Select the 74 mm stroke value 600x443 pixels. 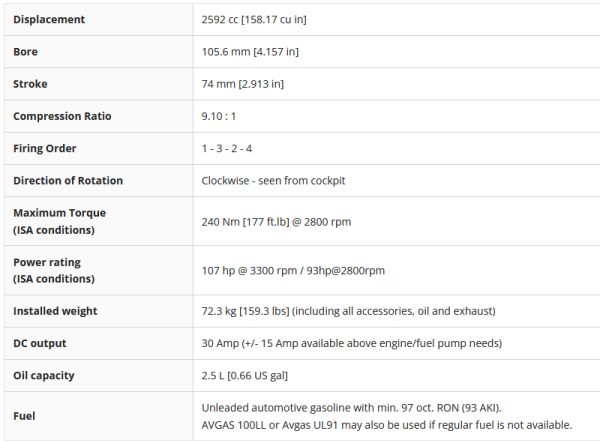point(243,84)
